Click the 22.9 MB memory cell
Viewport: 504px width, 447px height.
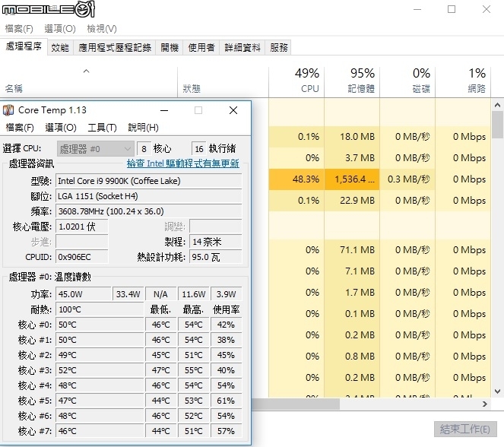[352, 201]
